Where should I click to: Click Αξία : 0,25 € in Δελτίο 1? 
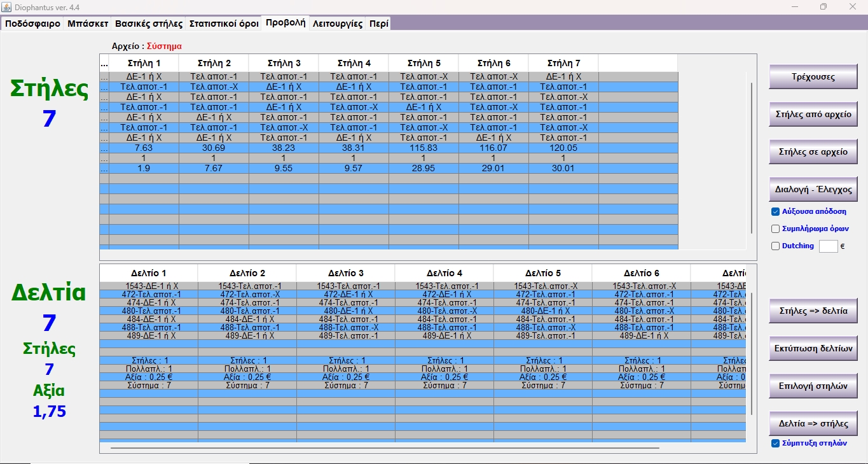[x=148, y=377]
